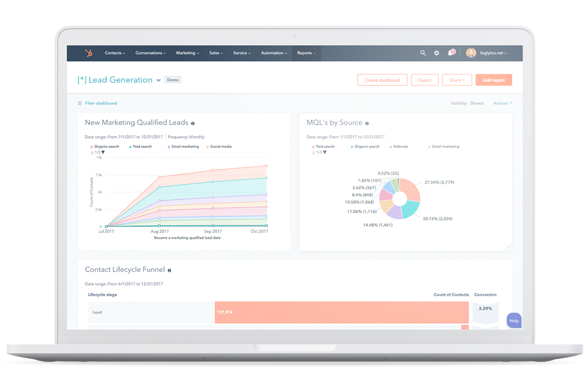Click the Add report button

point(494,80)
